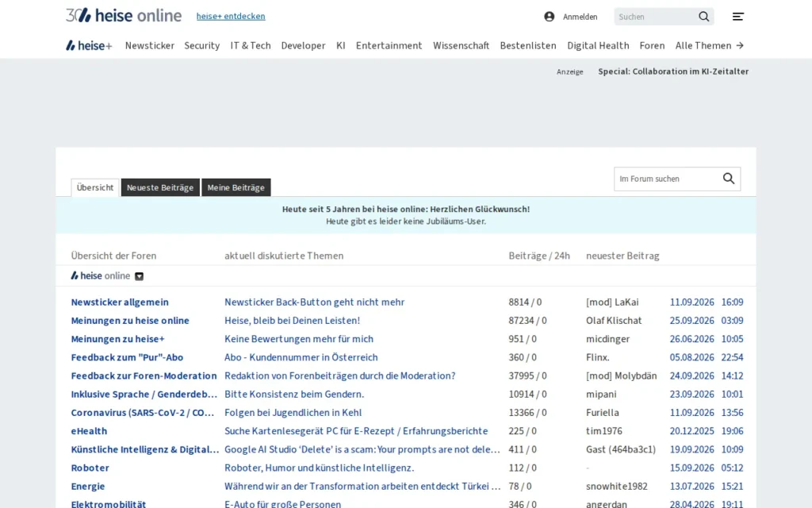
Task: Switch to Meine Beiträge tab
Action: click(236, 187)
